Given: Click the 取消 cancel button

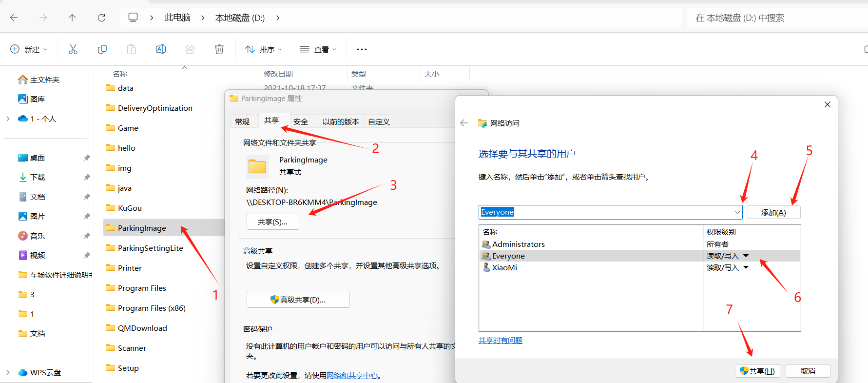Looking at the screenshot, I should tap(808, 371).
